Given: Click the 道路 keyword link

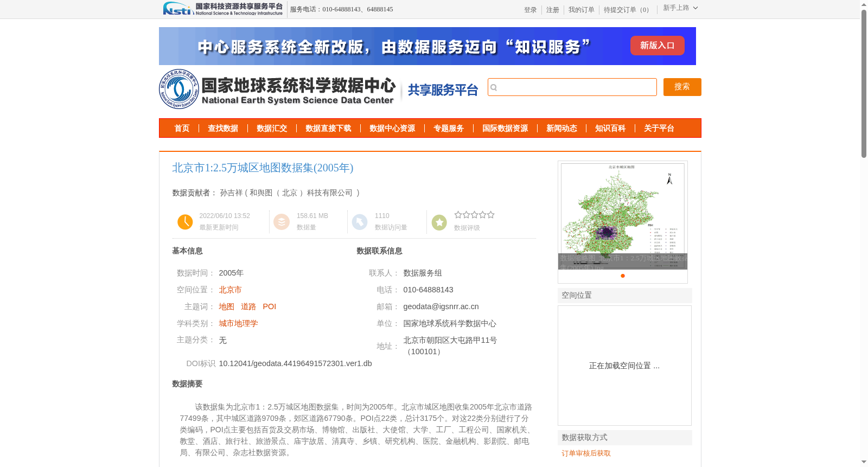Looking at the screenshot, I should tap(248, 306).
